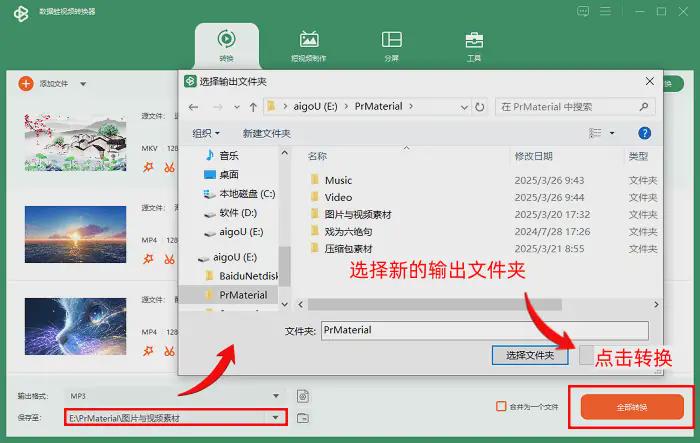Click the 文件夹 name input field
The height and width of the screenshot is (443, 700).
pos(484,330)
